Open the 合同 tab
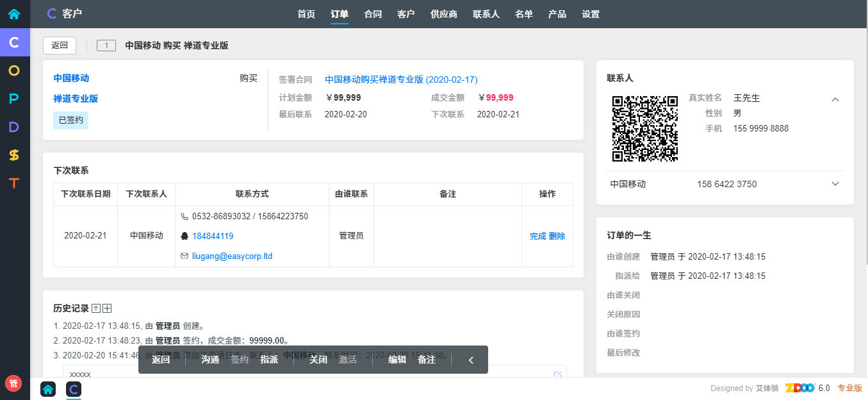The image size is (868, 400). pyautogui.click(x=373, y=14)
